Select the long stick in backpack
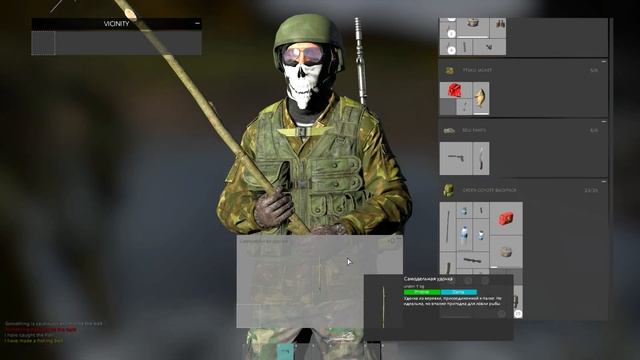 (x=448, y=227)
